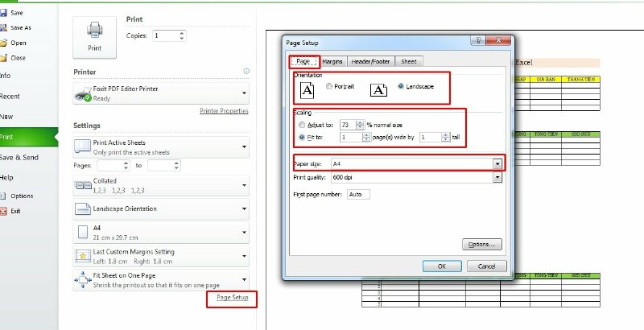The height and width of the screenshot is (330, 644).
Task: Open the printer selection dropdown
Action: point(244,93)
